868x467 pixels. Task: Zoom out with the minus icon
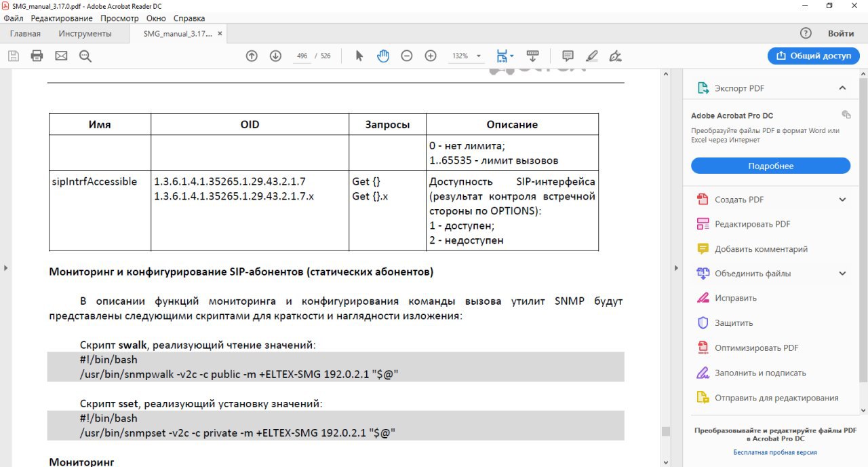(x=407, y=56)
